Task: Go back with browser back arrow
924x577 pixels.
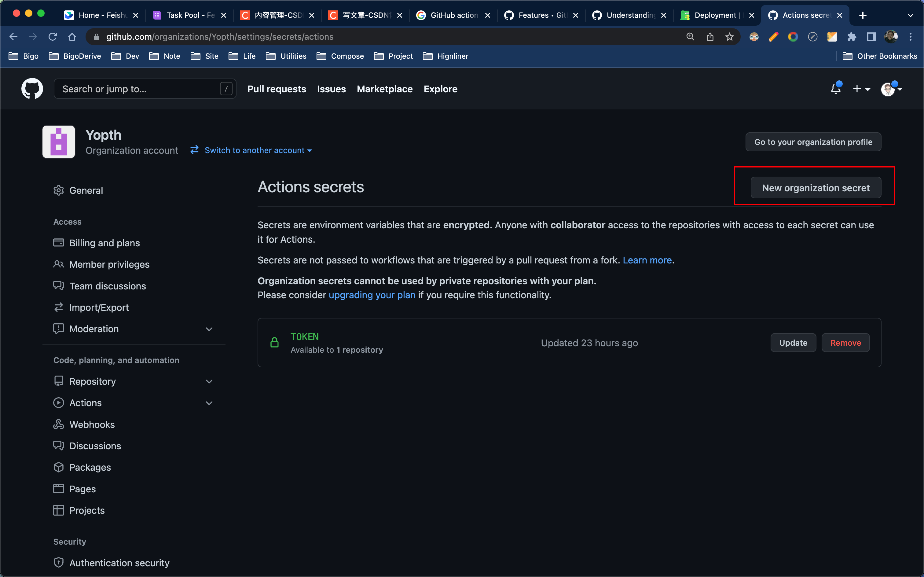Action: 13,37
